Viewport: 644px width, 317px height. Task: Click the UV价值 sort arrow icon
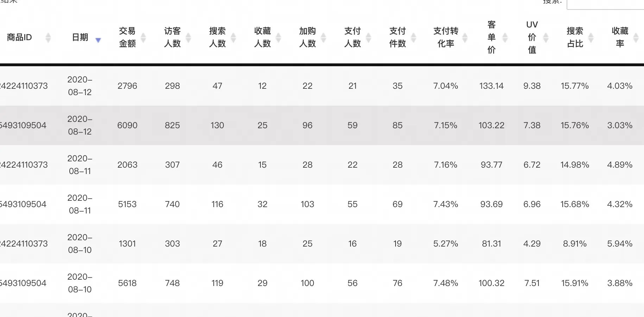click(x=546, y=37)
